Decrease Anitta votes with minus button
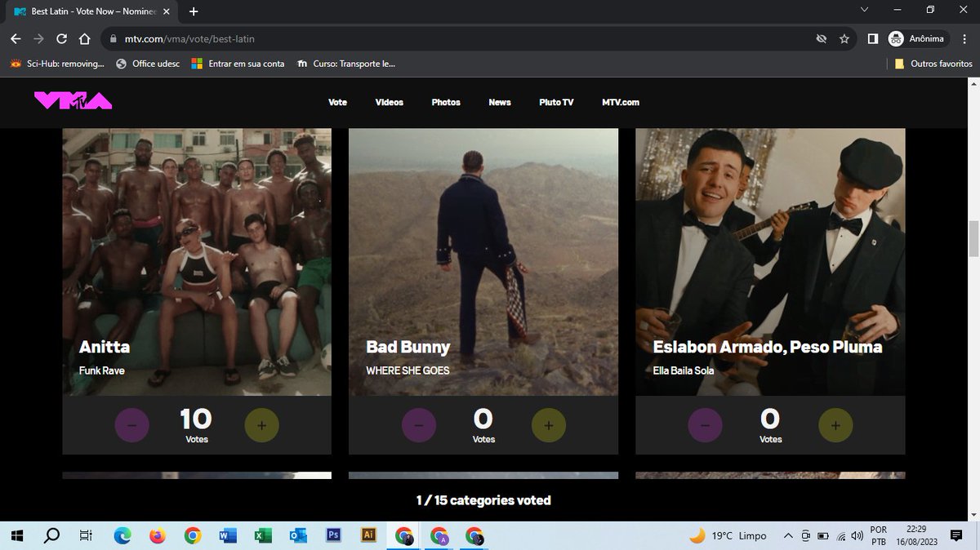Viewport: 980px width, 550px height. pos(132,425)
